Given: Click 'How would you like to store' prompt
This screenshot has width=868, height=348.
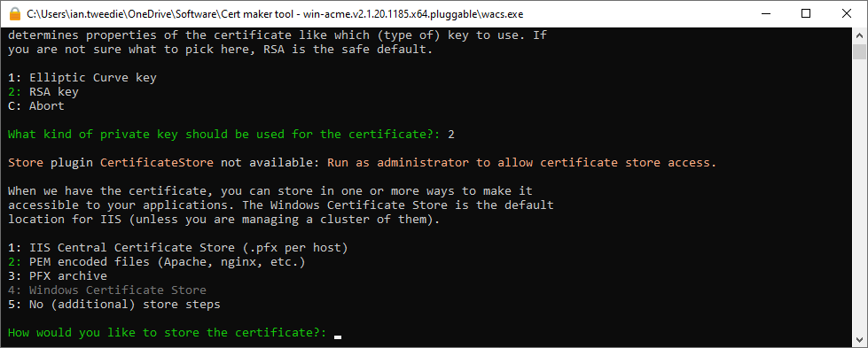Looking at the screenshot, I should pos(168,333).
